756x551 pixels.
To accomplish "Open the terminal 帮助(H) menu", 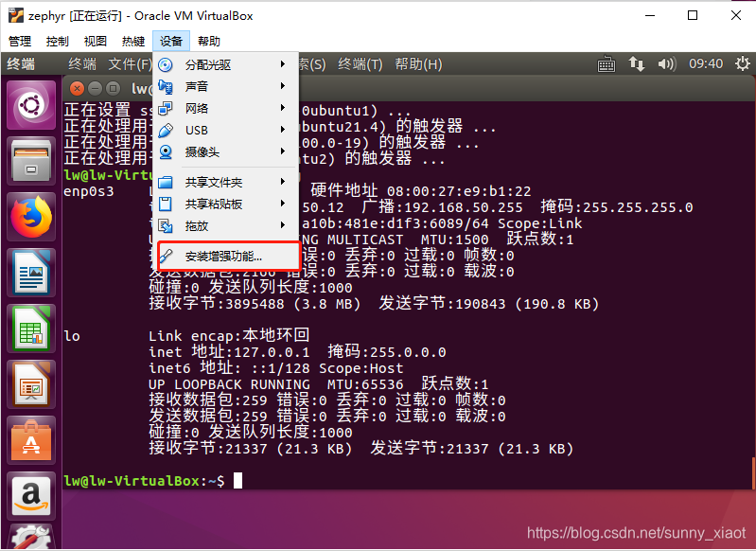I will point(418,63).
